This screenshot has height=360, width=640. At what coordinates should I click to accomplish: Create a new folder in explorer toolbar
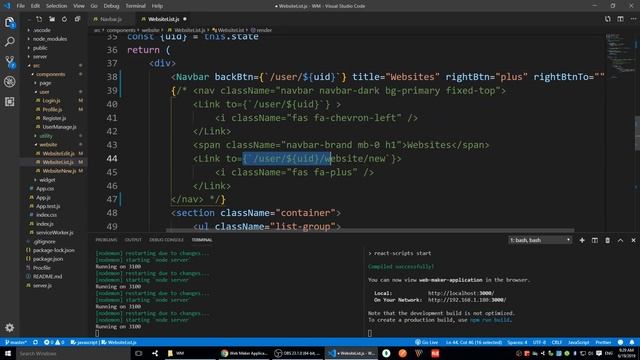click(x=52, y=19)
